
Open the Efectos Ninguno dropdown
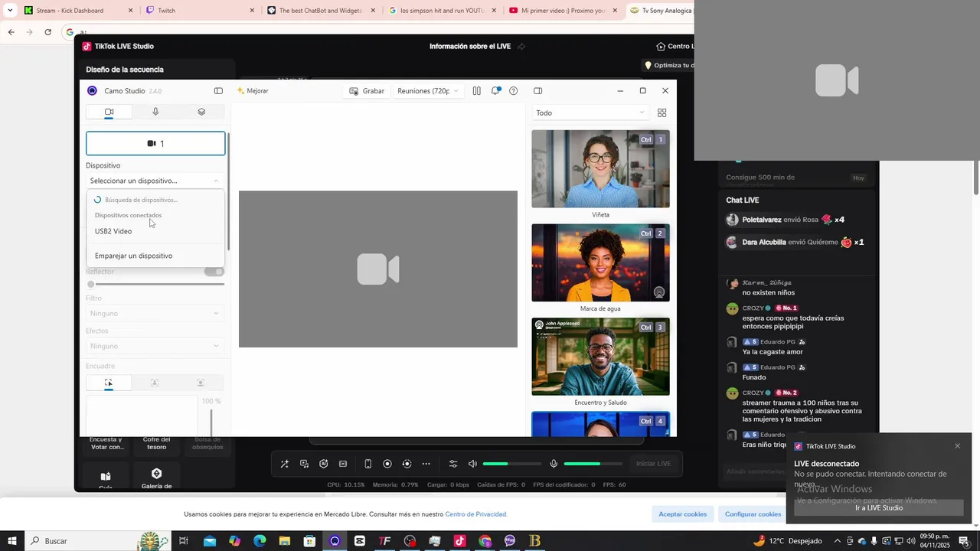click(155, 346)
